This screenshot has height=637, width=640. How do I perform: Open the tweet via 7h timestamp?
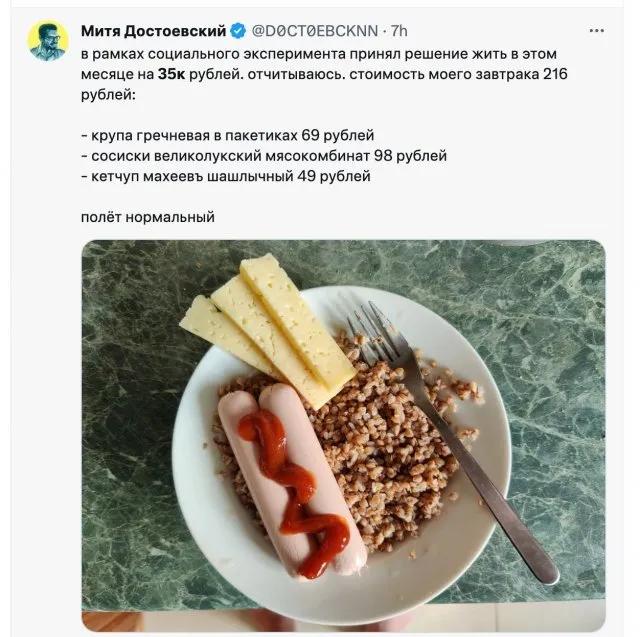pyautogui.click(x=399, y=31)
